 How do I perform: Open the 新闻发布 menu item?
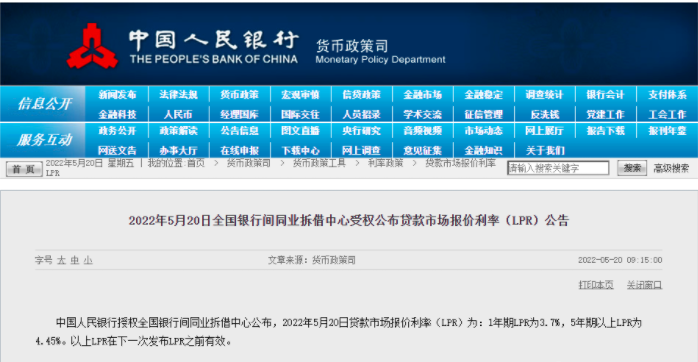point(117,95)
